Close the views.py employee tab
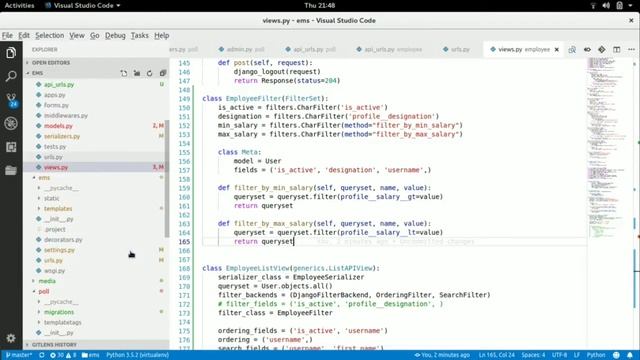This screenshot has width=640, height=360. (557, 49)
